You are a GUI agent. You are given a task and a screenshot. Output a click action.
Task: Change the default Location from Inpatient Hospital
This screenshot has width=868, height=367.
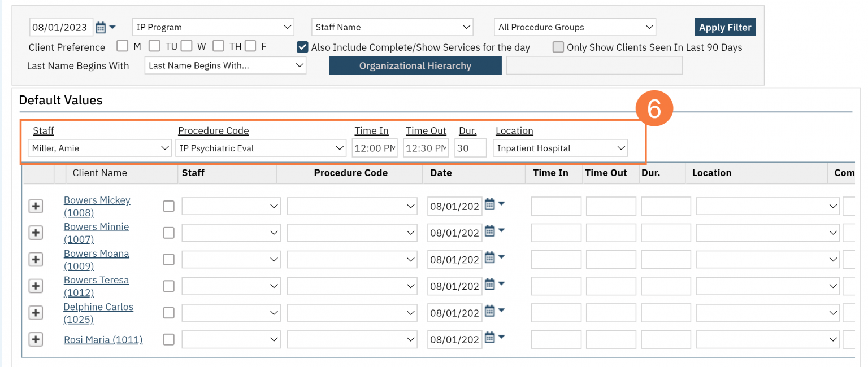pyautogui.click(x=559, y=148)
